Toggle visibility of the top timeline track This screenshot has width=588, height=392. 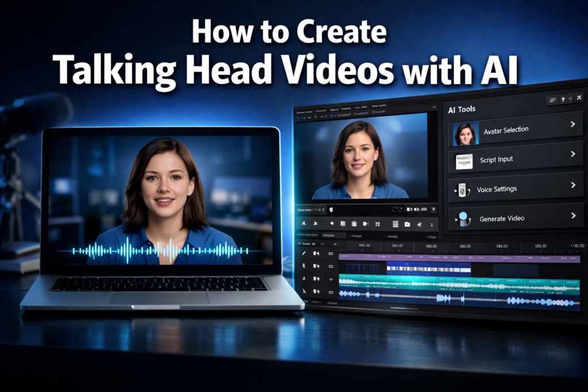pos(331,253)
